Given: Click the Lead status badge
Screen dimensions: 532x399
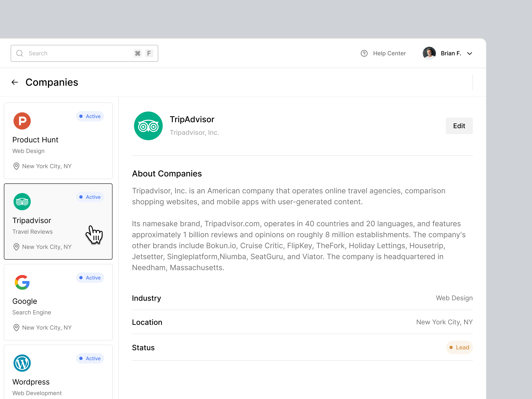Looking at the screenshot, I should tap(459, 347).
